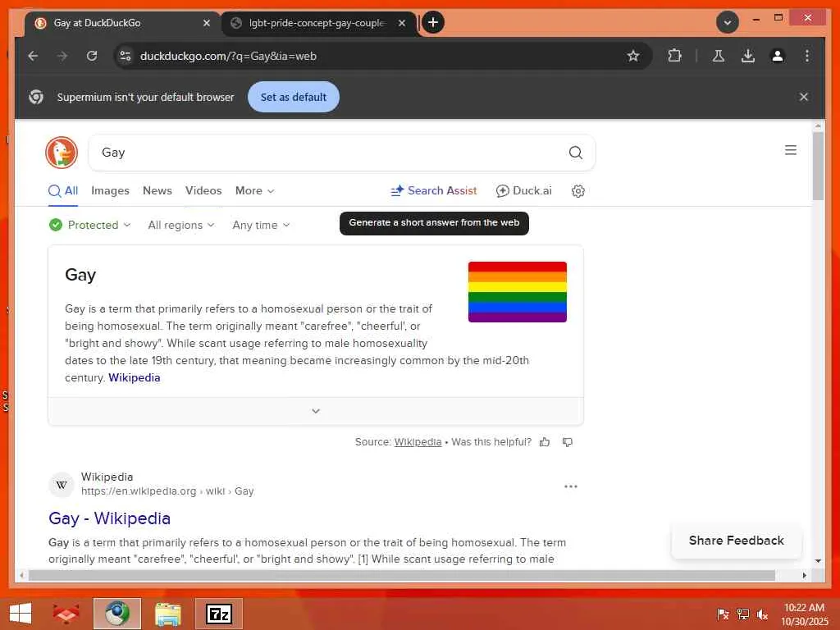This screenshot has height=630, width=840.
Task: Open the Wikipedia link in the info box
Action: [135, 377]
